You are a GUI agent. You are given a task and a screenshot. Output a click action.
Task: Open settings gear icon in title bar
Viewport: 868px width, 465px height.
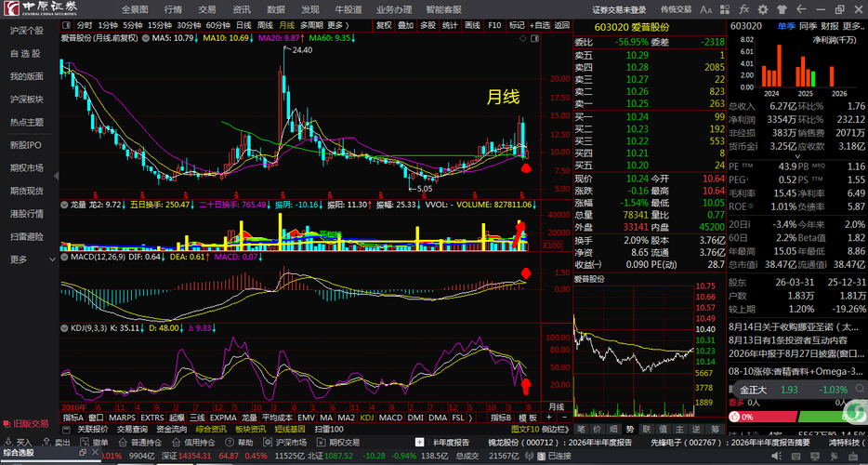pyautogui.click(x=763, y=9)
